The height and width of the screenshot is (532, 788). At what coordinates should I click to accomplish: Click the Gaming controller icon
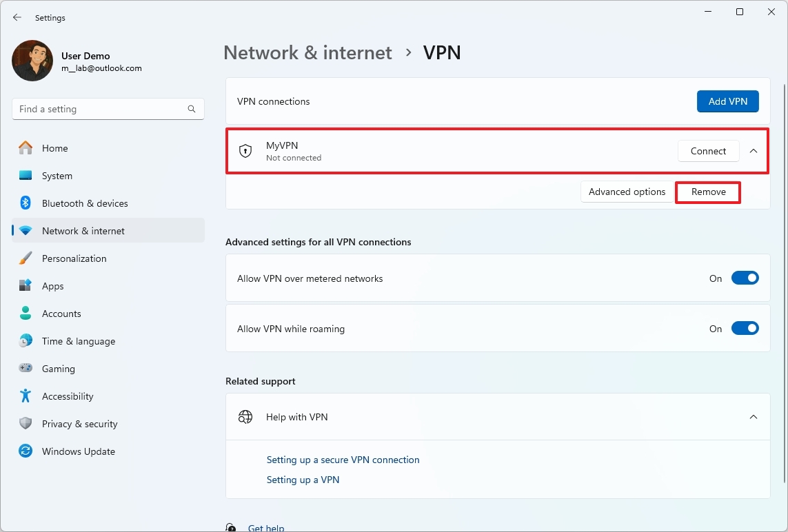tap(26, 369)
